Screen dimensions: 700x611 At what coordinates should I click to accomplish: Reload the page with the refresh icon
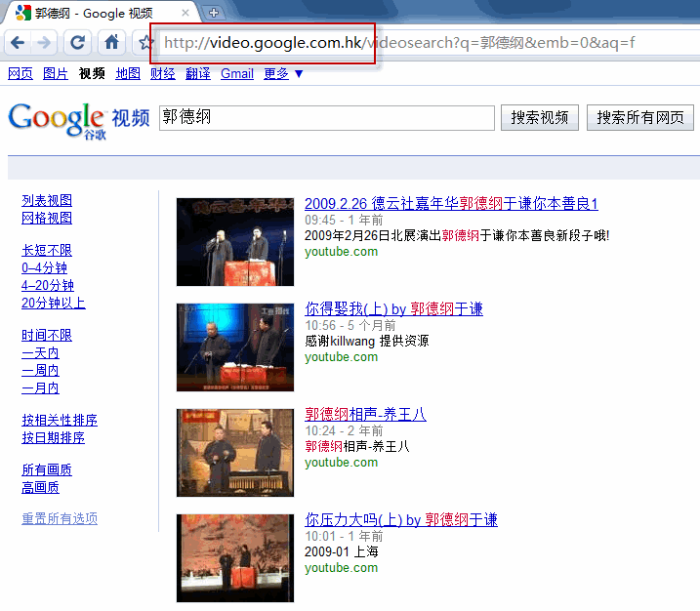coord(77,43)
